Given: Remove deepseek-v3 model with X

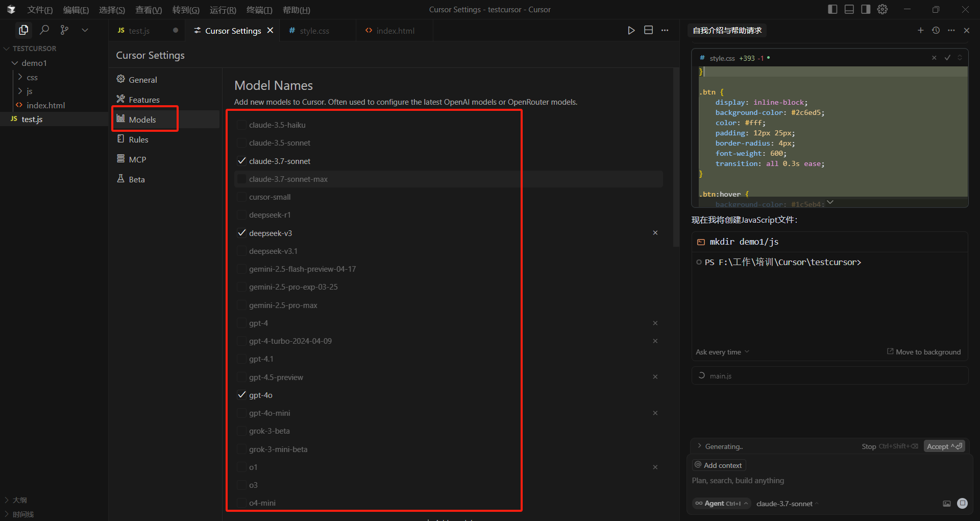Looking at the screenshot, I should point(655,233).
